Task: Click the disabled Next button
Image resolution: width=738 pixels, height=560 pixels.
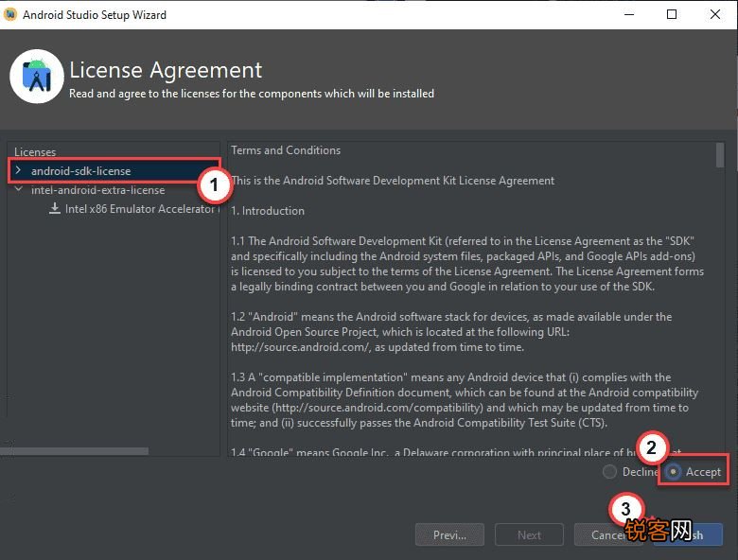Action: click(529, 535)
